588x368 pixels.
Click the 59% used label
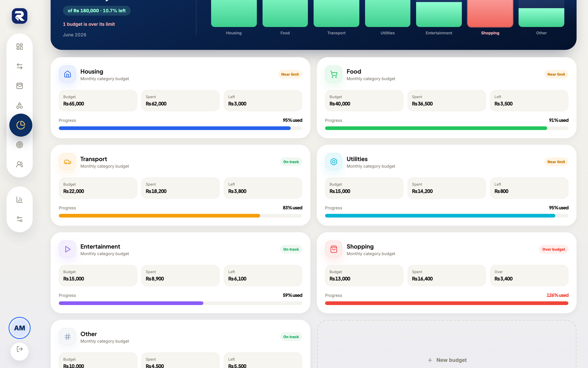tap(292, 295)
